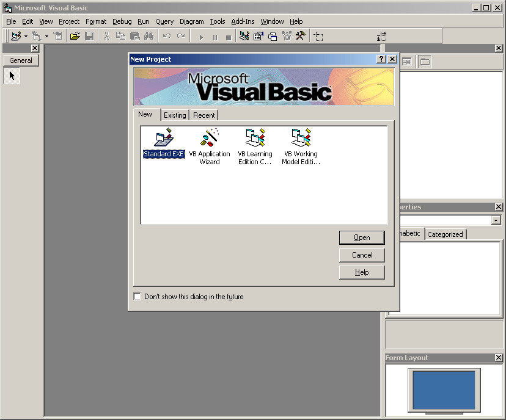The height and width of the screenshot is (420, 506).
Task: Click the Project Explorer toolbar icon
Action: (244, 36)
